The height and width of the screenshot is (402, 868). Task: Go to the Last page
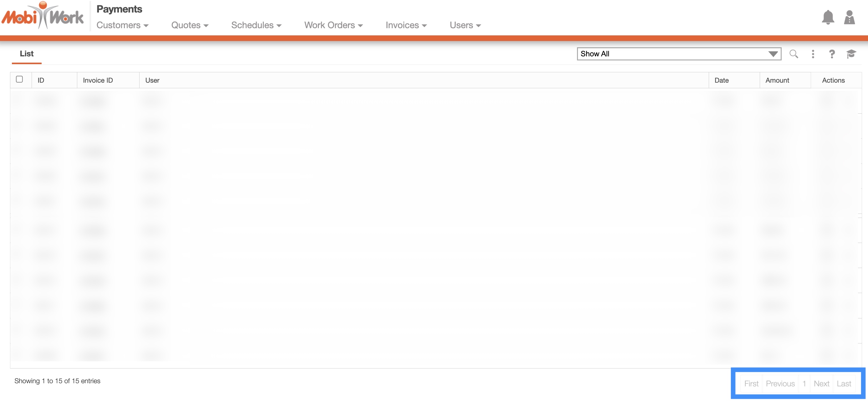coord(843,384)
